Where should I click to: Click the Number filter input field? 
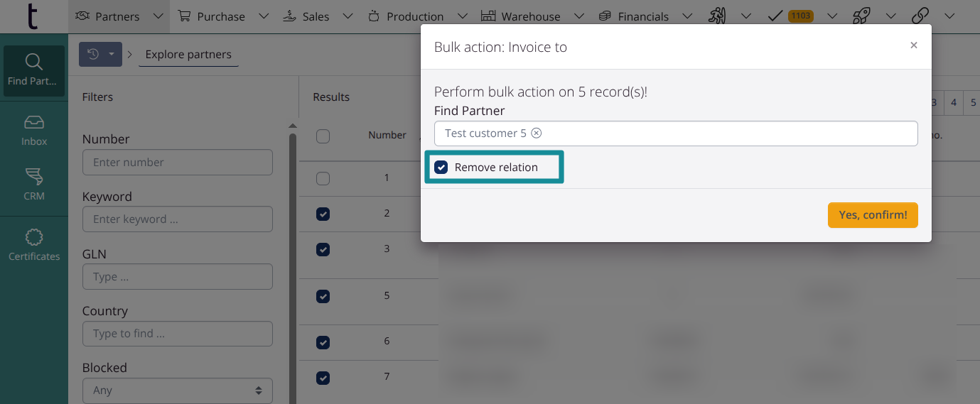click(178, 162)
